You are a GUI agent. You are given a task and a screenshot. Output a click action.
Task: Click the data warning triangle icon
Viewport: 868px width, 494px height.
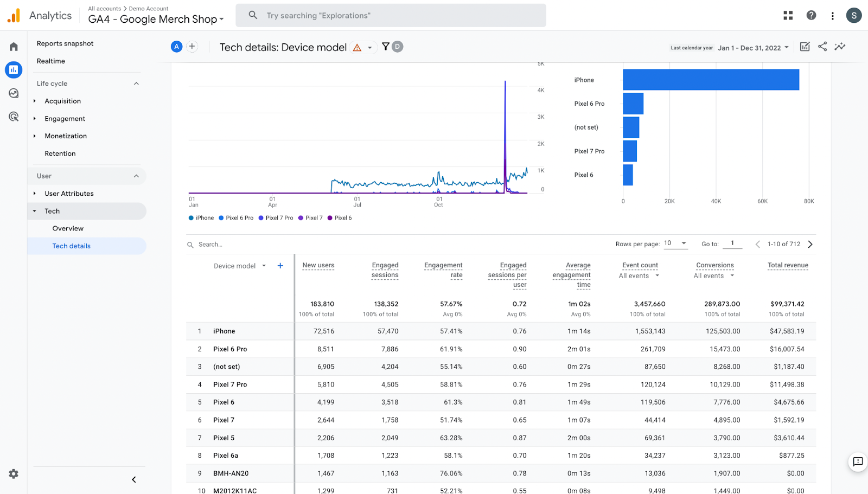357,48
